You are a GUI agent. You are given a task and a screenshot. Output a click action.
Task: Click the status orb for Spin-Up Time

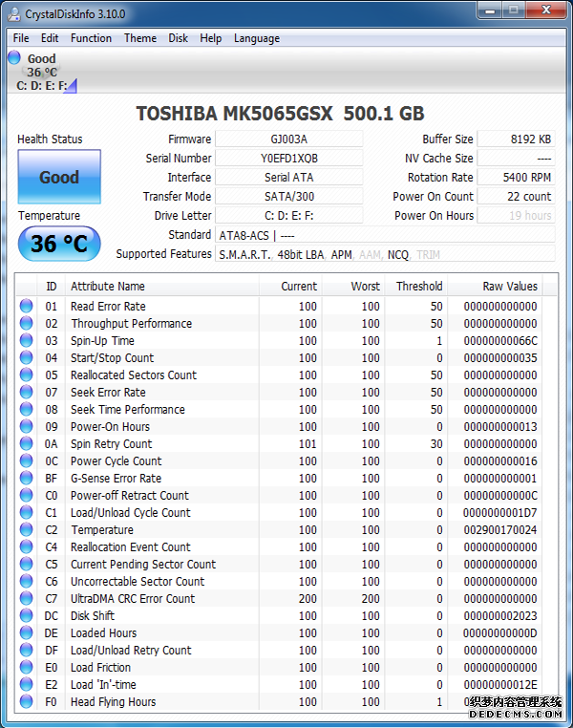coord(27,340)
